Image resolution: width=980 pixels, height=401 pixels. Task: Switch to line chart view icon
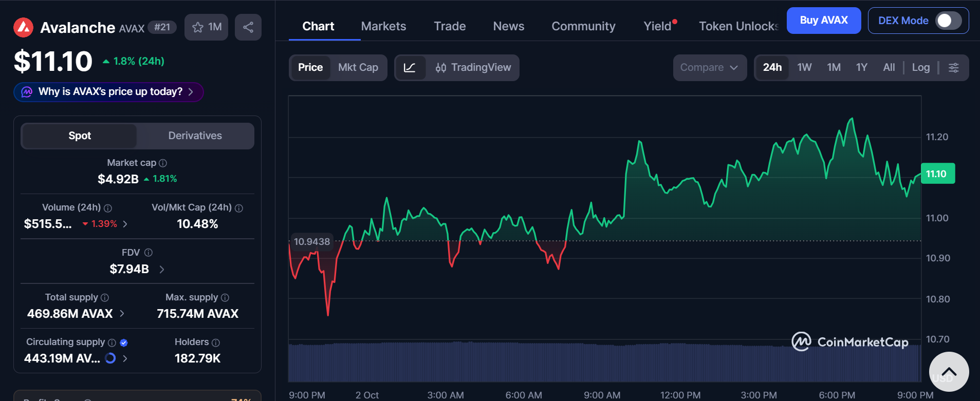(x=410, y=68)
